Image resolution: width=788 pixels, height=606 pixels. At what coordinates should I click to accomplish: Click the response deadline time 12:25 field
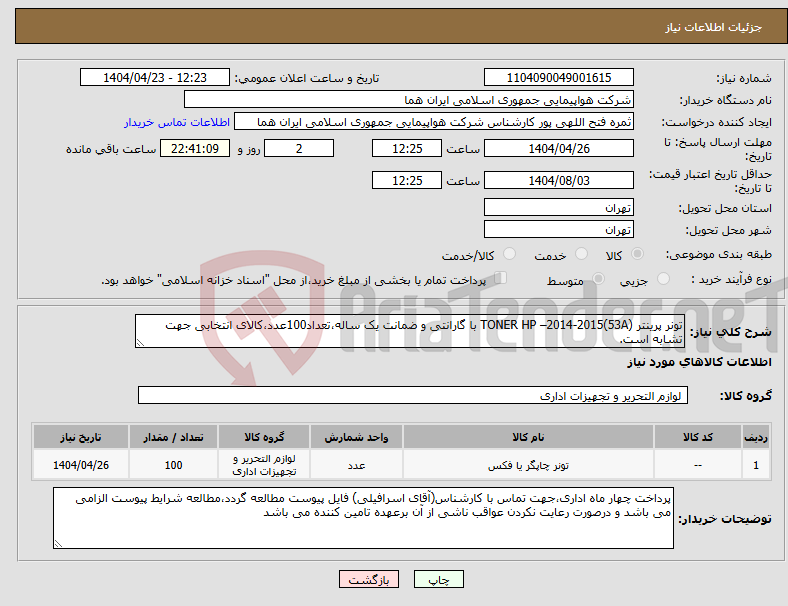[407, 149]
